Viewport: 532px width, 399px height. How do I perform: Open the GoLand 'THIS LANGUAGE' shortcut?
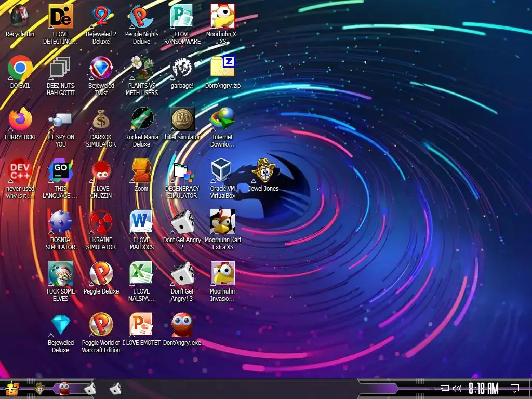click(x=60, y=179)
